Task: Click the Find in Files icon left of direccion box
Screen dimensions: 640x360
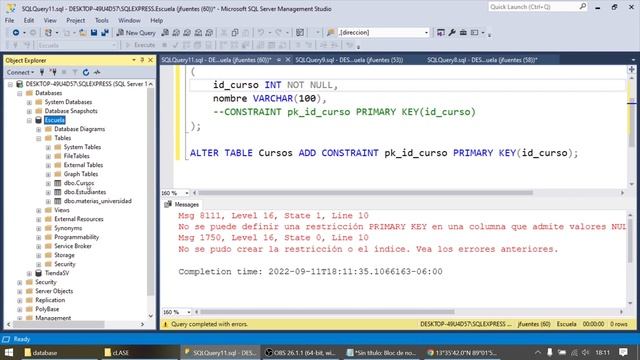Action: 331,33
